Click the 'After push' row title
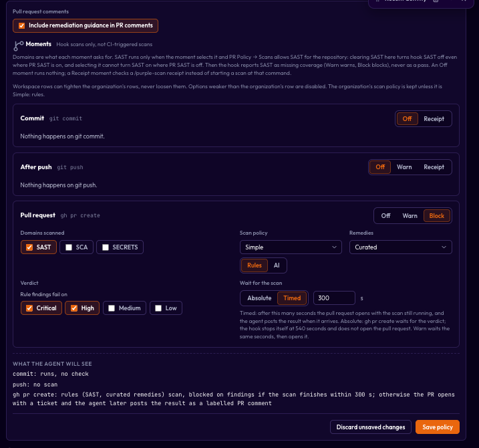 point(36,167)
